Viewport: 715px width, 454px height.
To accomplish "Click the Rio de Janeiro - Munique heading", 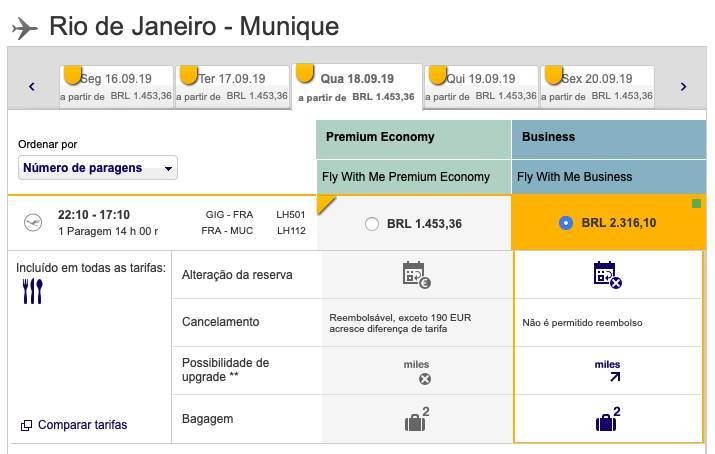I will tap(194, 26).
